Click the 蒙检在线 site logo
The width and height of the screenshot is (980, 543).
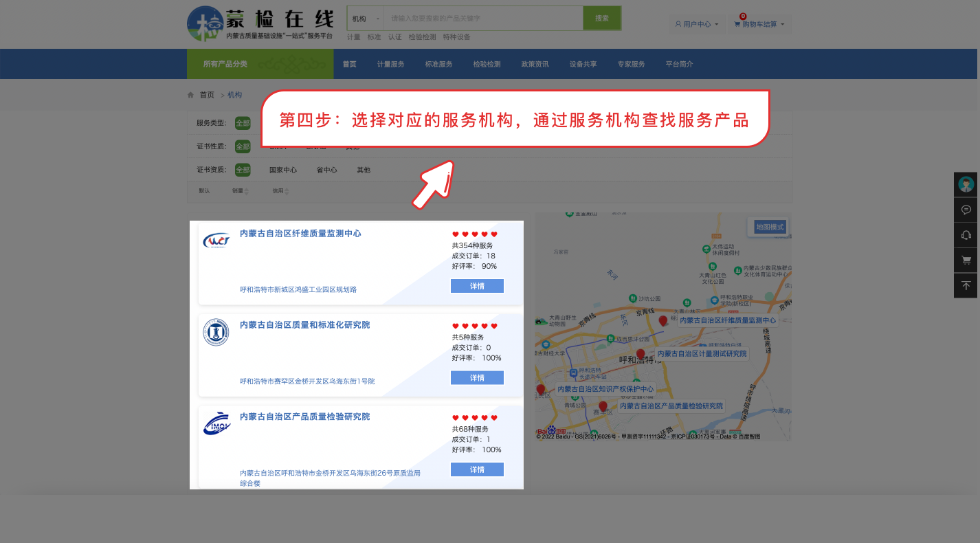coord(260,23)
